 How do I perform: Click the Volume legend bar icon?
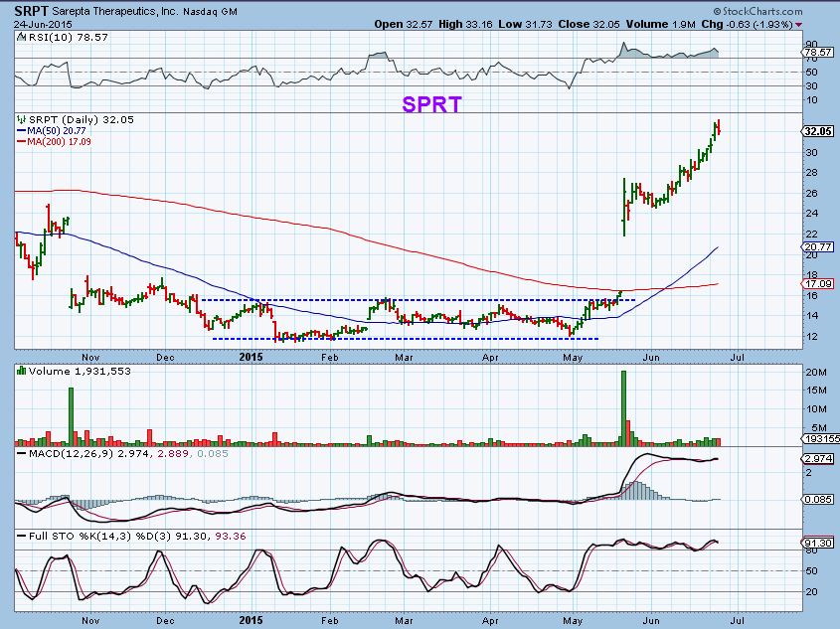point(20,370)
